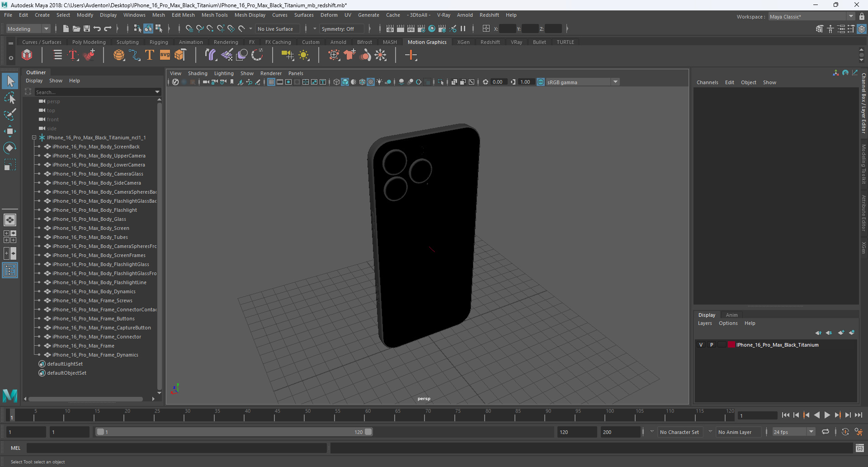
Task: Open the No Character Set dropdown
Action: (652, 432)
